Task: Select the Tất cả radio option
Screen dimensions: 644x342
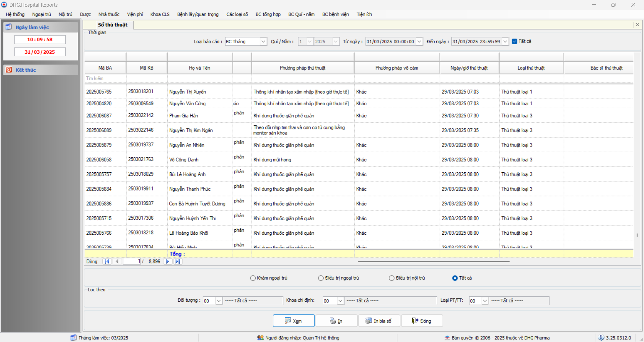Action: tap(455, 278)
